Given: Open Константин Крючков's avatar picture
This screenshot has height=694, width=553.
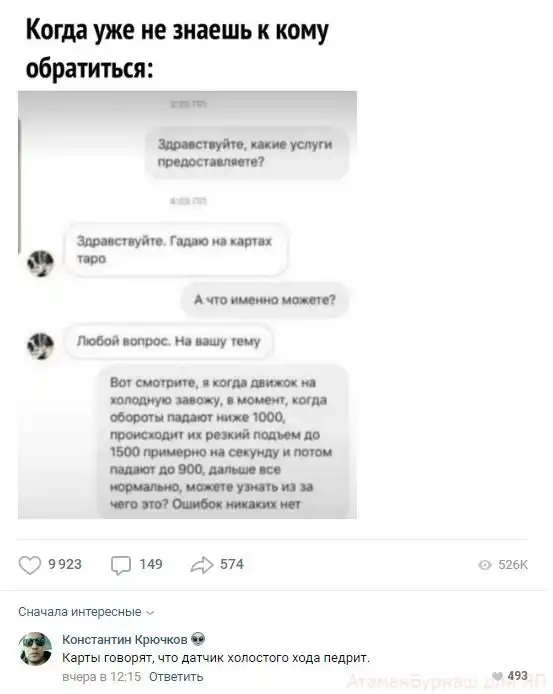Looking at the screenshot, I should [x=35, y=648].
